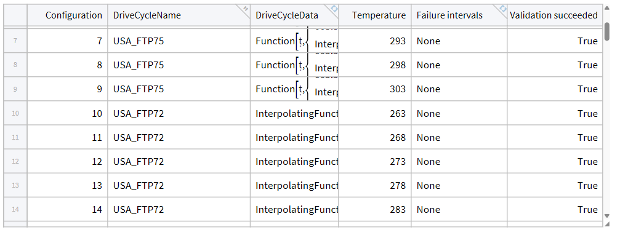The width and height of the screenshot is (644, 235).
Task: Select row header number 14
Action: click(15, 209)
